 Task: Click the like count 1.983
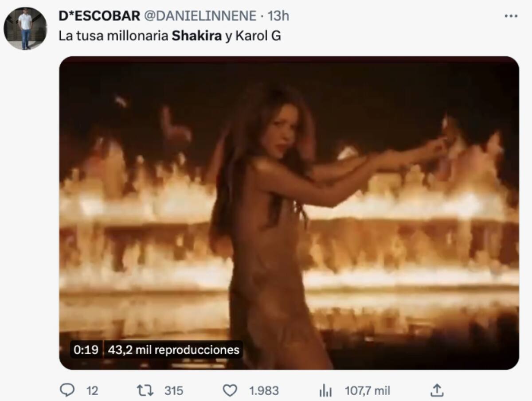pos(264,391)
